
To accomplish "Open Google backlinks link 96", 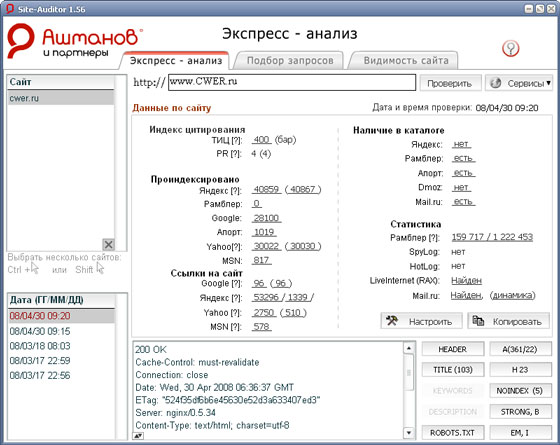I will 259,283.
